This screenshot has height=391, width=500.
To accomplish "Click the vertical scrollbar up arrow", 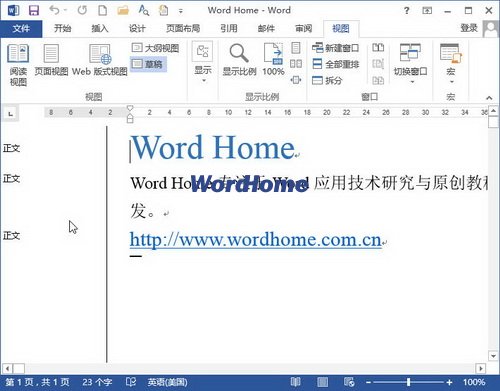I will (494, 110).
